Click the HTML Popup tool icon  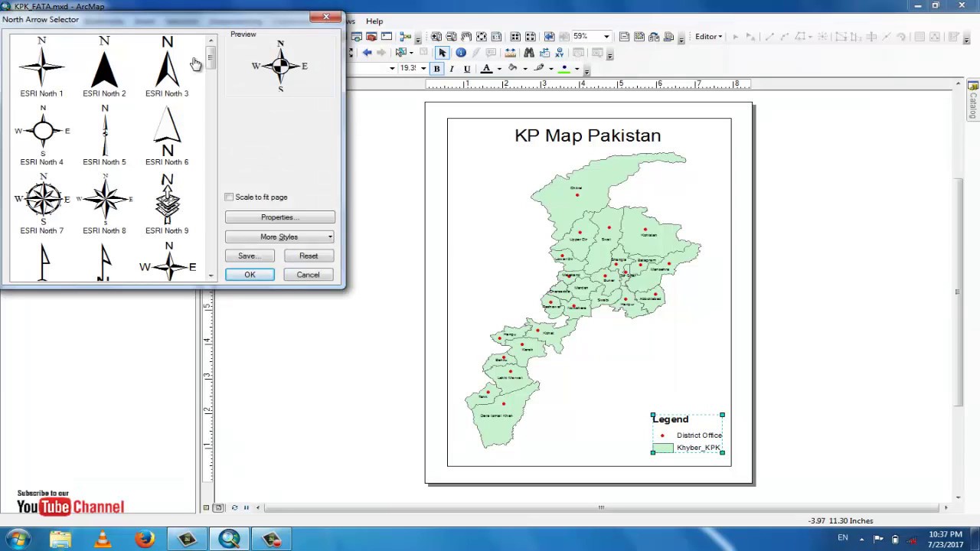pos(491,53)
